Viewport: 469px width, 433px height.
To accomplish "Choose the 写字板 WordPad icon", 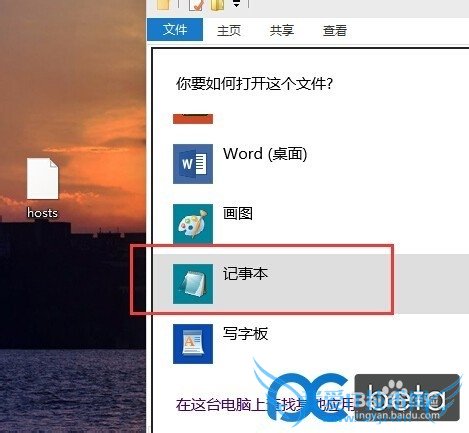I will (193, 344).
